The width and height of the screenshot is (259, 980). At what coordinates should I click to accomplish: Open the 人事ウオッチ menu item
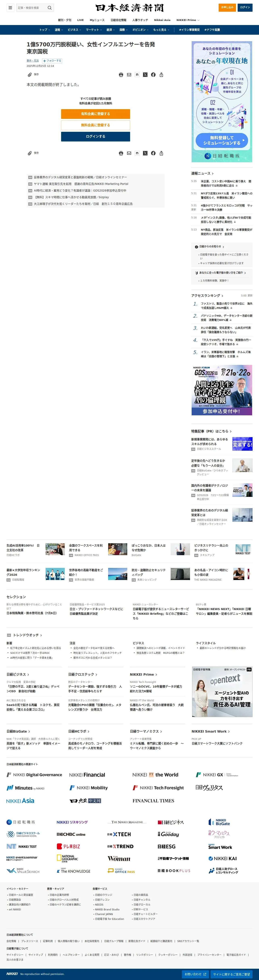pos(140,20)
